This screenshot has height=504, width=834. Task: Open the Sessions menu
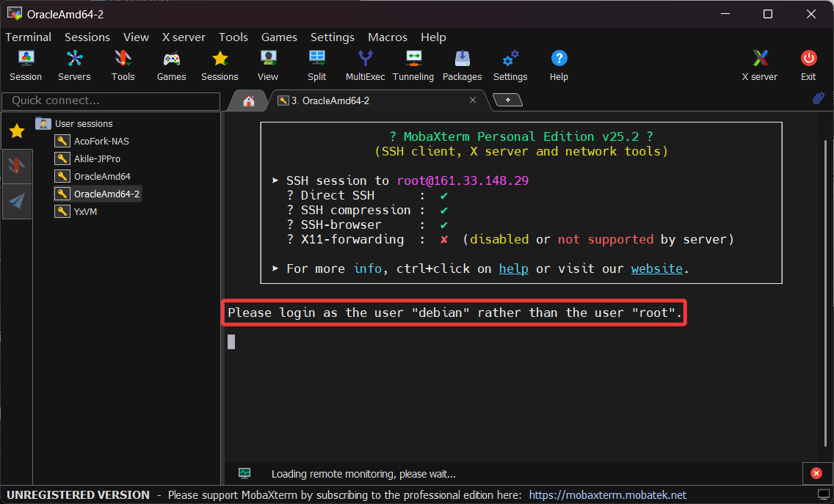(x=87, y=37)
